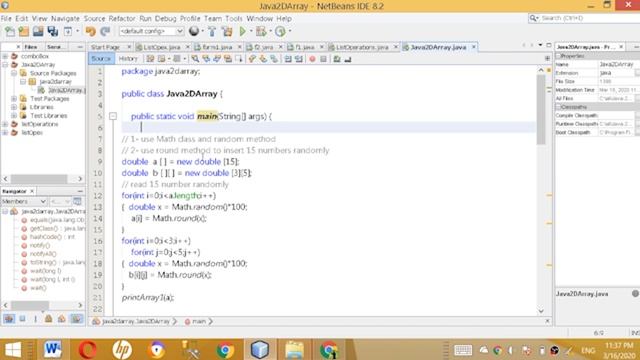Collapse the Classpaths section
Viewport: 640px width, 360px height.
558,107
